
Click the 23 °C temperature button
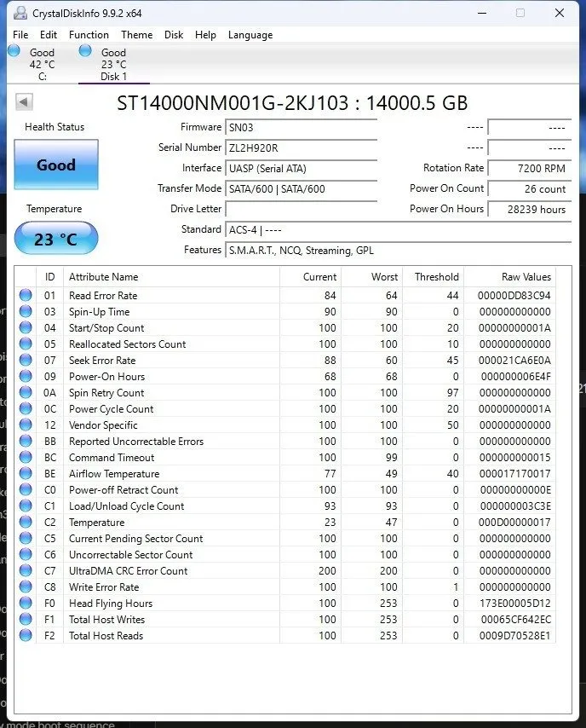tap(56, 239)
